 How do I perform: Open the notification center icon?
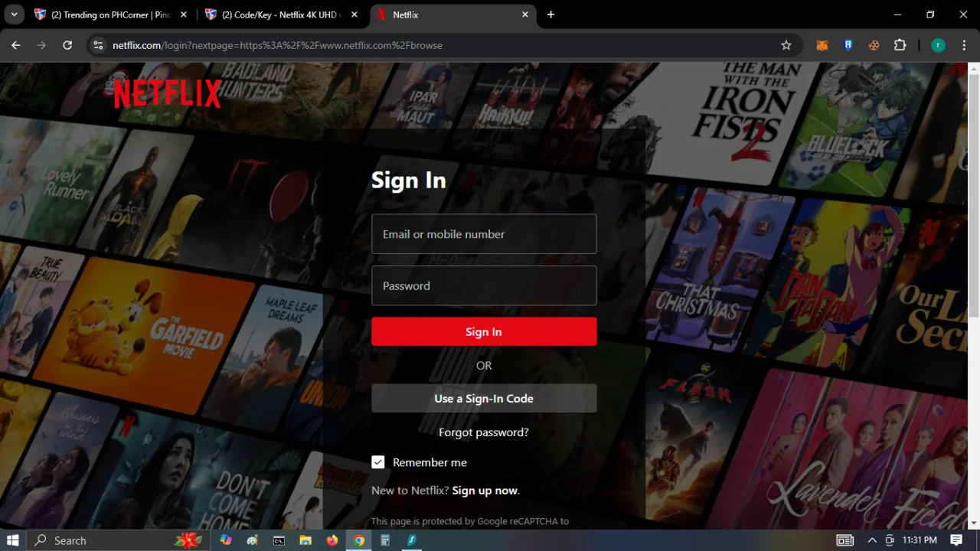(x=956, y=540)
